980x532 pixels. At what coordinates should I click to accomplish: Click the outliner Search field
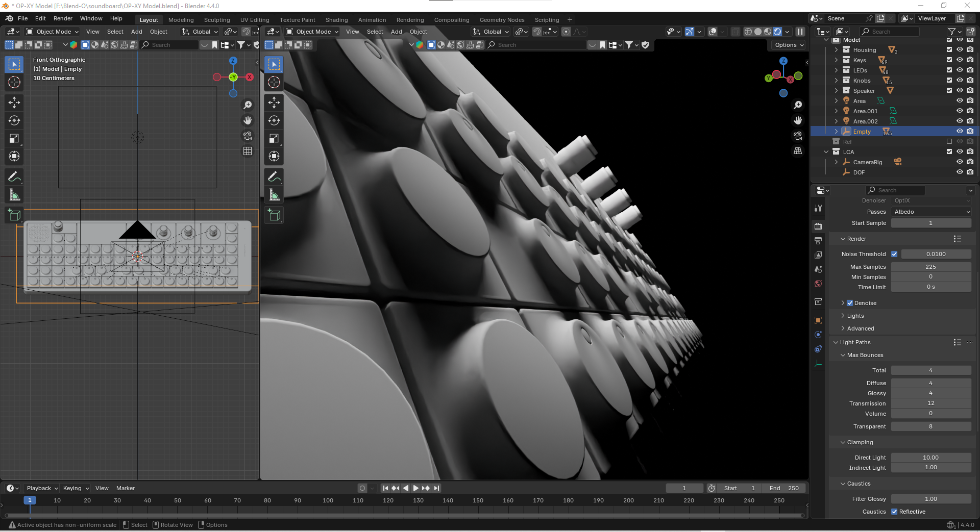(890, 32)
